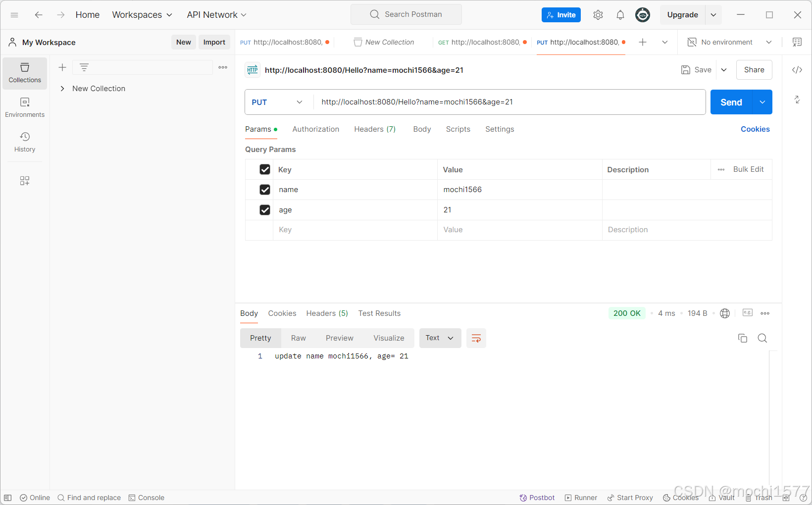Viewport: 812px width, 505px height.
Task: Open environment quick look icon
Action: coord(797,42)
